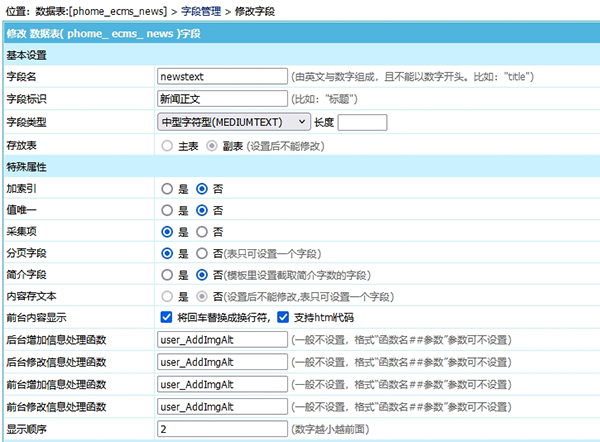
Task: Select 是 for 简介字段
Action: coord(167,275)
